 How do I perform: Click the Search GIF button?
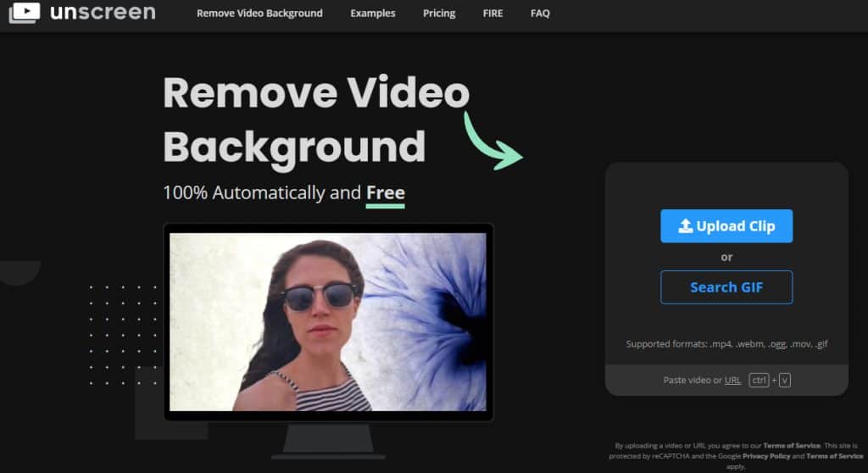point(726,287)
